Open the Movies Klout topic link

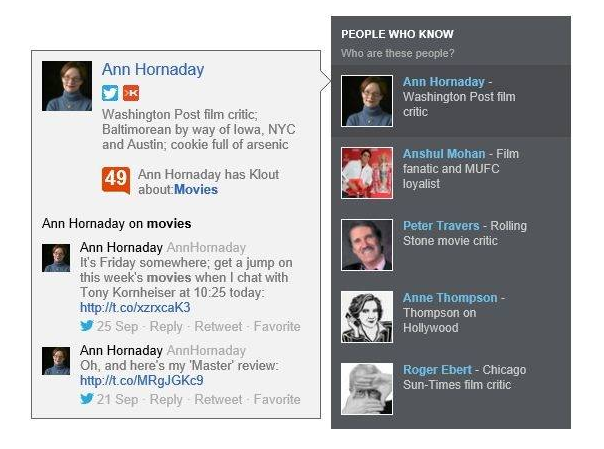click(196, 189)
